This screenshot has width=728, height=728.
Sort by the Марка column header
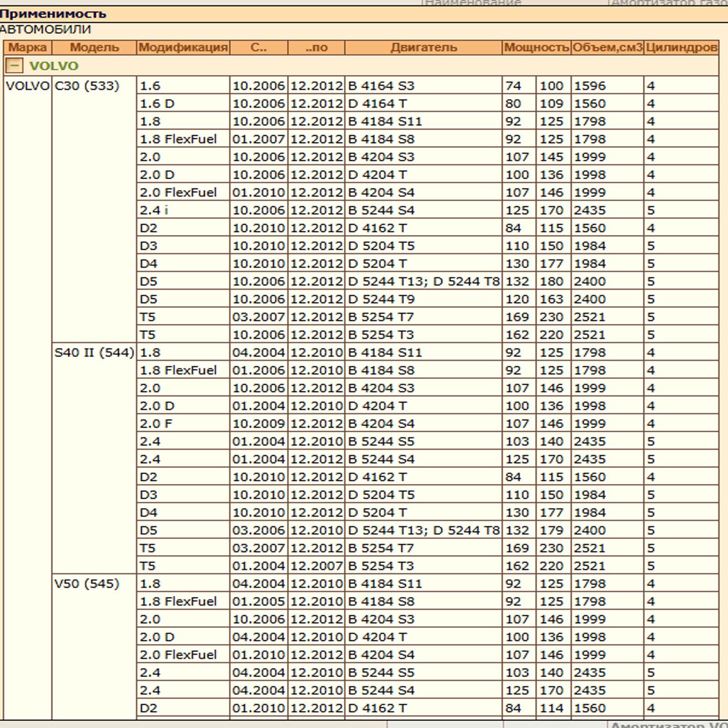27,47
